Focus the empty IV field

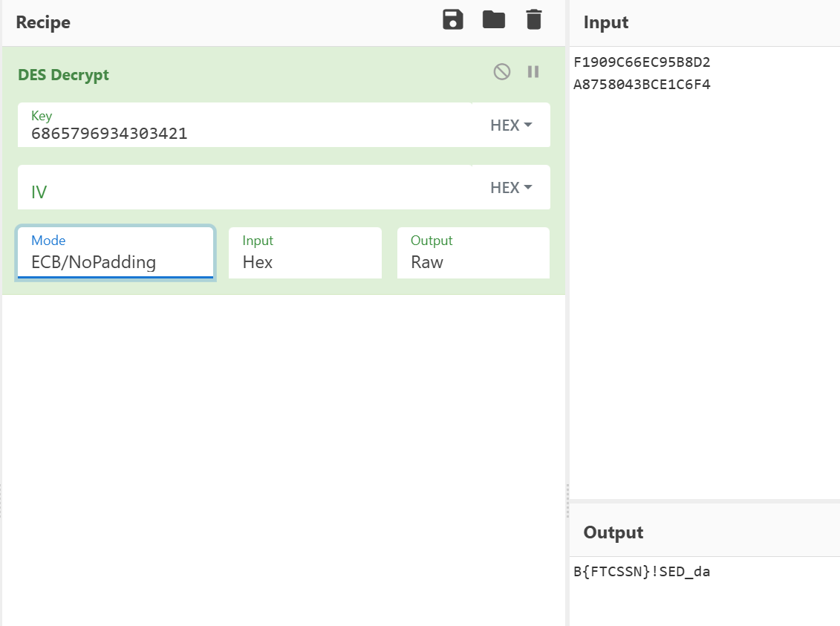point(245,191)
